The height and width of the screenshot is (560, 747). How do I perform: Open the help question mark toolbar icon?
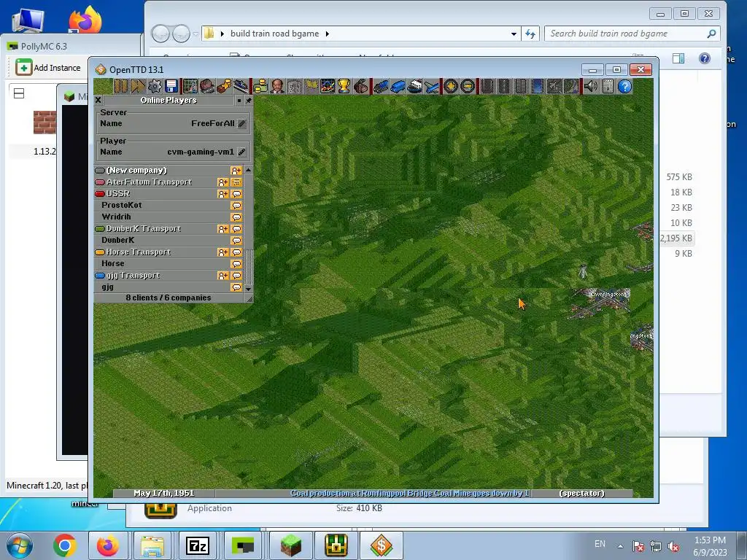click(x=624, y=86)
